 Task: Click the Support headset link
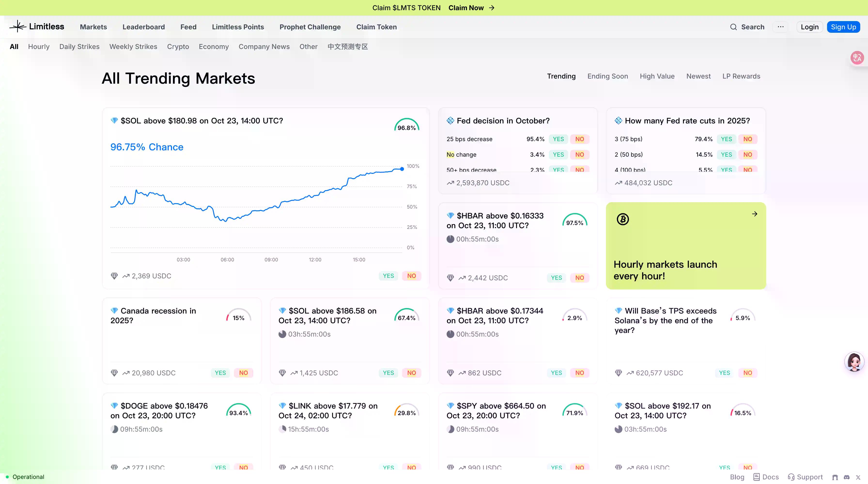click(805, 477)
